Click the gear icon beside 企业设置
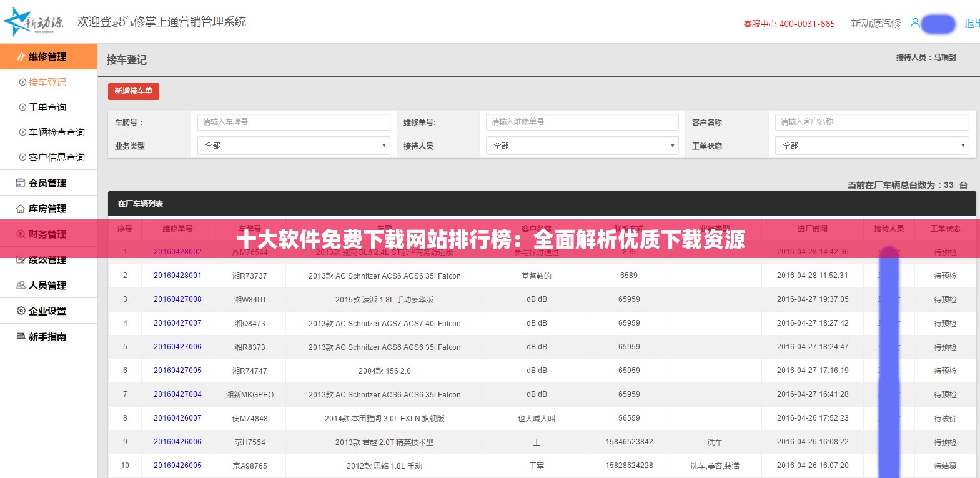 [21, 311]
